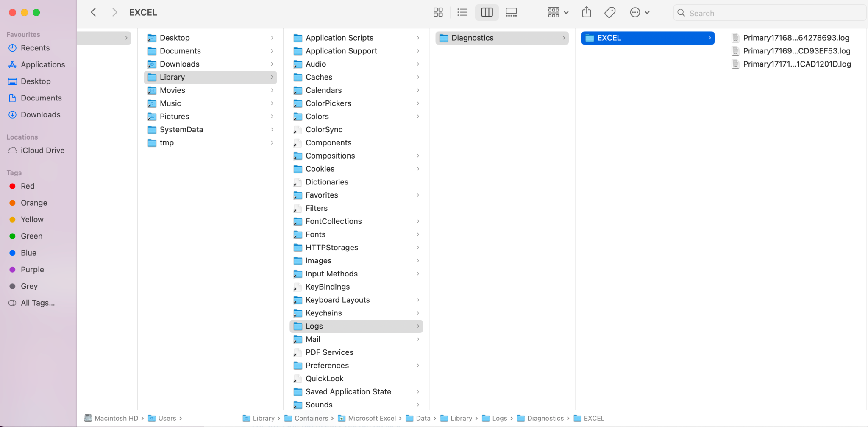The height and width of the screenshot is (427, 868).
Task: Select the Red tag swatch
Action: 13,186
